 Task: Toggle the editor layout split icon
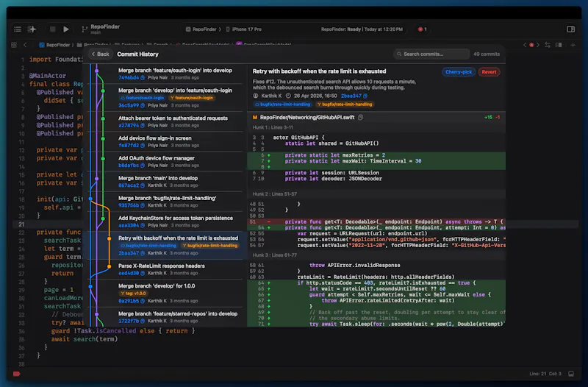click(x=559, y=45)
